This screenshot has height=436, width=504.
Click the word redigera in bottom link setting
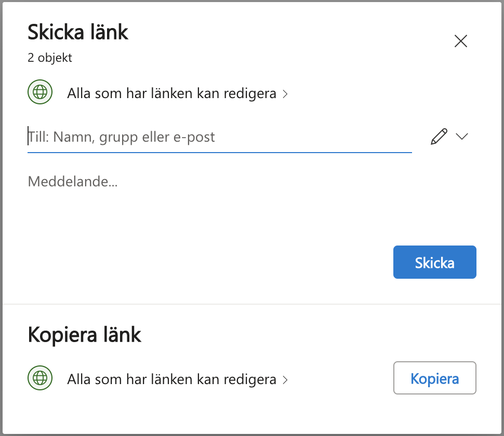[250, 380]
